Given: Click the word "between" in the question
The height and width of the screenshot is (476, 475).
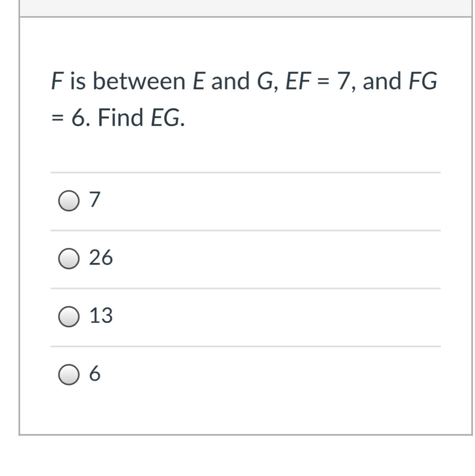Looking at the screenshot, I should [139, 81].
